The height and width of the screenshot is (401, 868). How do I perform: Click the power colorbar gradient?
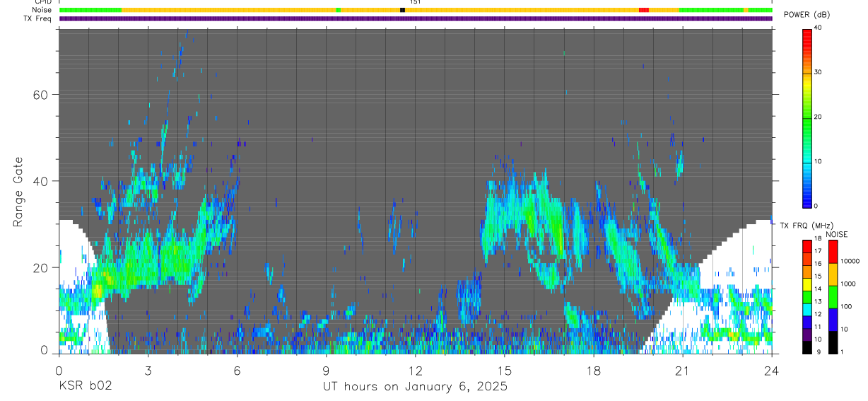(x=807, y=117)
